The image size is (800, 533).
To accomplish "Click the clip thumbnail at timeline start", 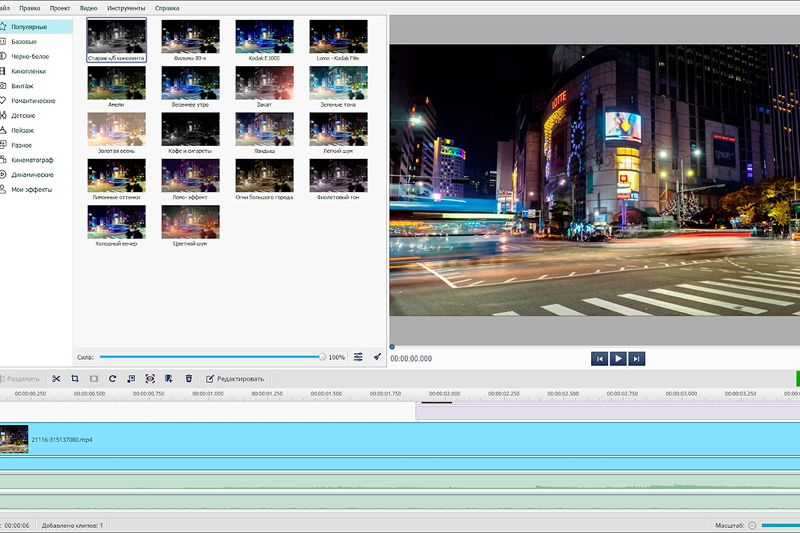I will [14, 439].
